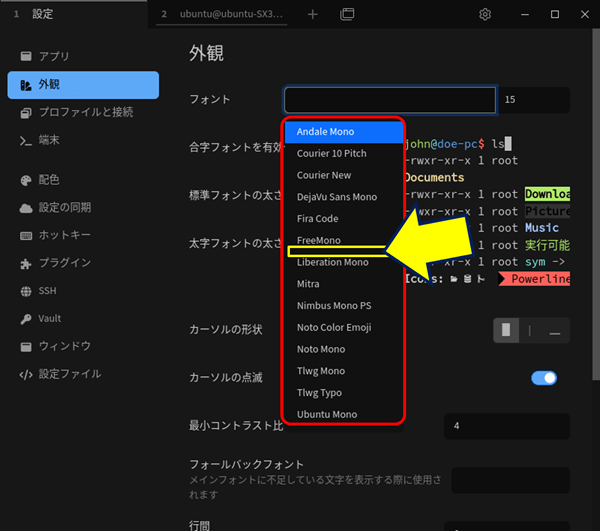Image resolution: width=600 pixels, height=531 pixels.
Task: Open the Vault section
Action: pyautogui.click(x=83, y=319)
